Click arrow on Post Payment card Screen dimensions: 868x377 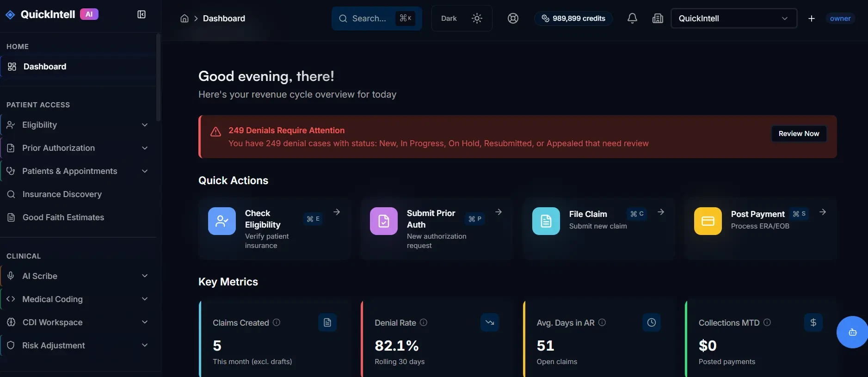point(823,212)
